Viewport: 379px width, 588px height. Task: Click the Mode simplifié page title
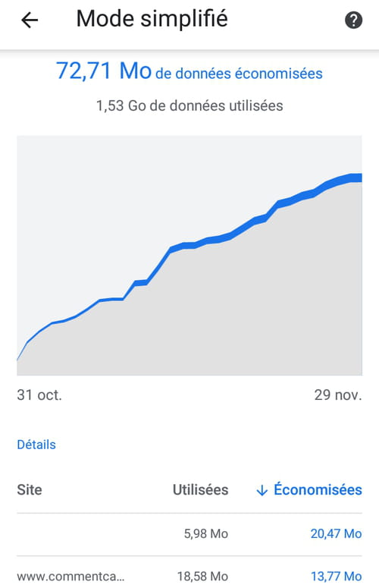152,19
